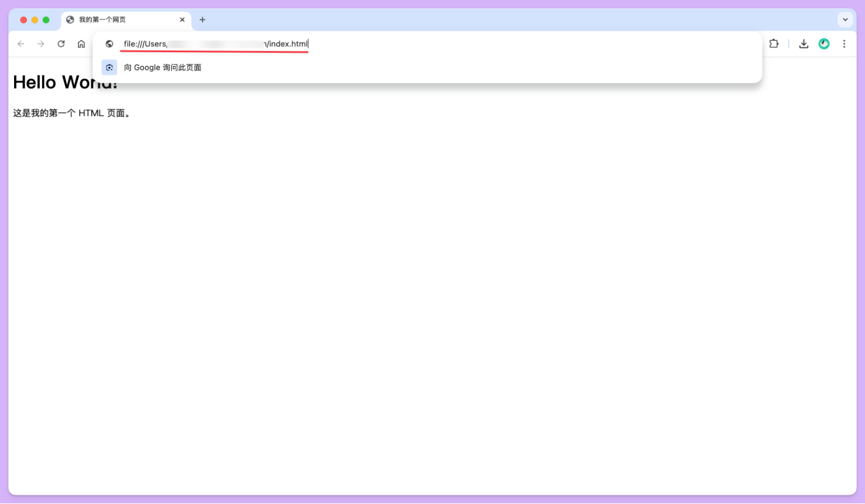The width and height of the screenshot is (865, 504).
Task: Open a new tab with plus button
Action: [x=202, y=20]
